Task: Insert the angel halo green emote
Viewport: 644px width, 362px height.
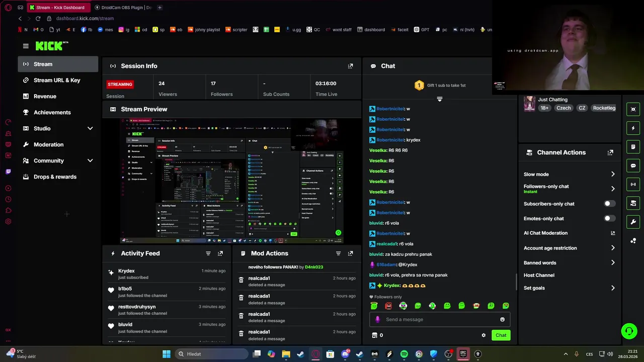Action: point(374,306)
